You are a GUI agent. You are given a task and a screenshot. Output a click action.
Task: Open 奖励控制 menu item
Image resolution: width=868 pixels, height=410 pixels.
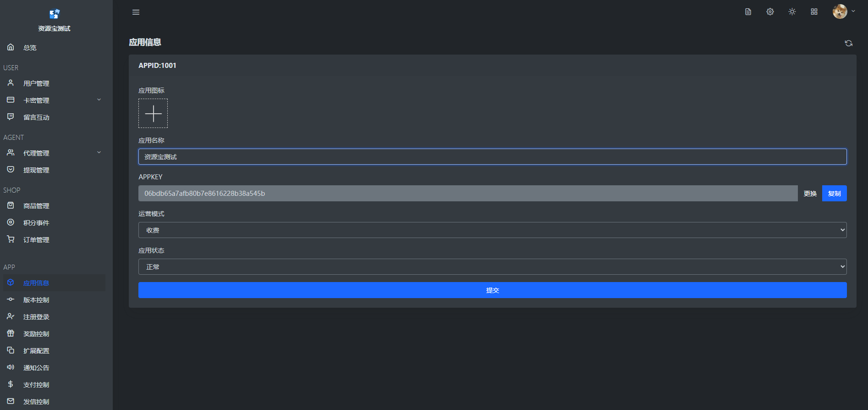[54, 333]
